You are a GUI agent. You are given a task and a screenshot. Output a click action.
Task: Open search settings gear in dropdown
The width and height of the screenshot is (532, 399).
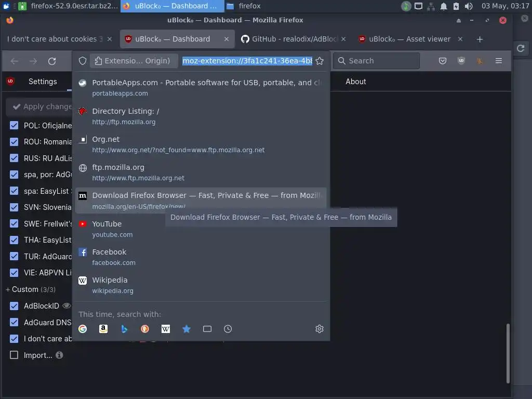pyautogui.click(x=320, y=329)
